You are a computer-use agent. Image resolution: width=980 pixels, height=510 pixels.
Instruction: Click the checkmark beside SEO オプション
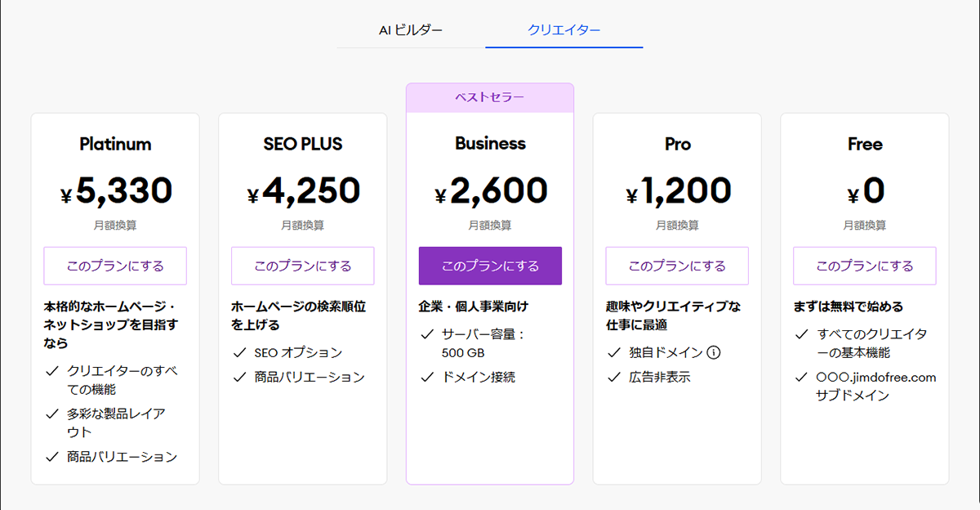240,352
